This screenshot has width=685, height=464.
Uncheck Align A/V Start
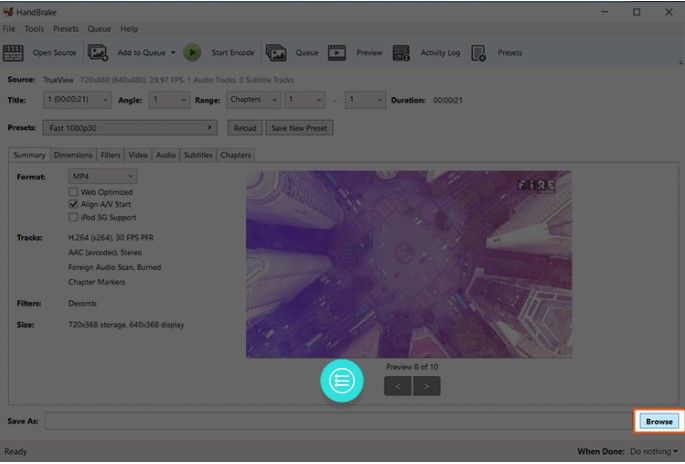(x=73, y=204)
